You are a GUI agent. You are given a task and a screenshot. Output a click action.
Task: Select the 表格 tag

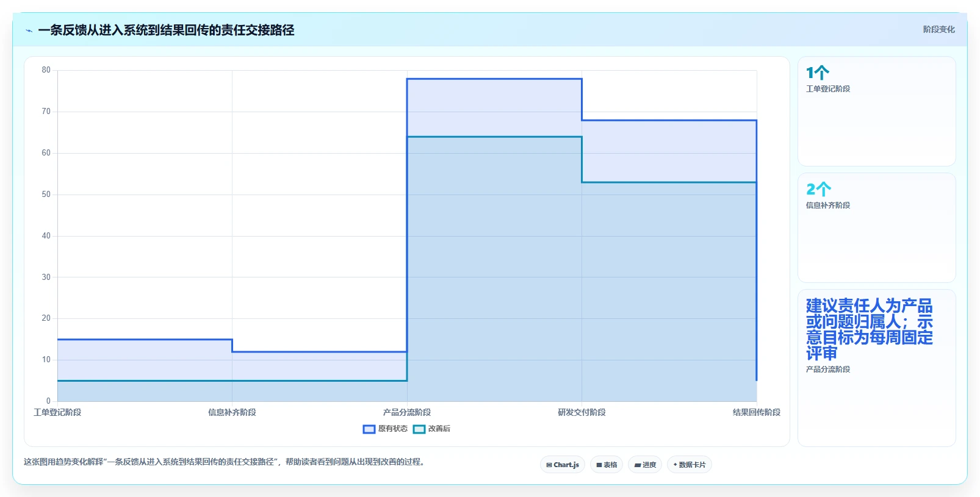(x=607, y=465)
